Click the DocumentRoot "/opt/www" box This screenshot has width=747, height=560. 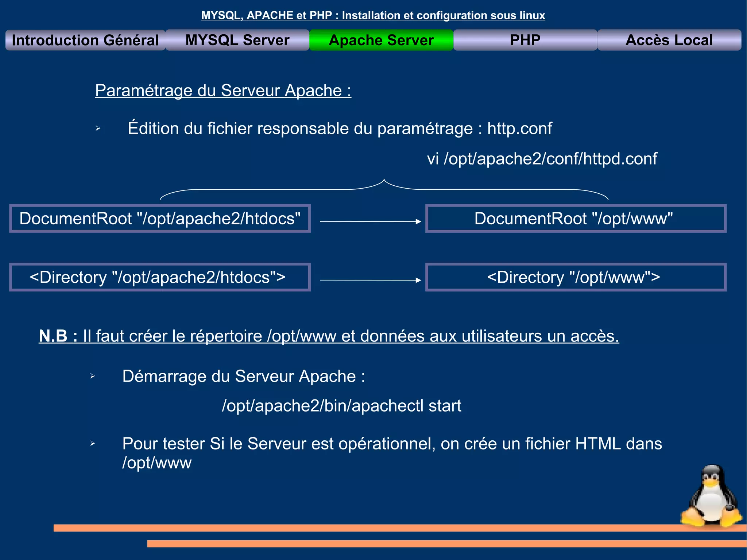[x=576, y=219]
